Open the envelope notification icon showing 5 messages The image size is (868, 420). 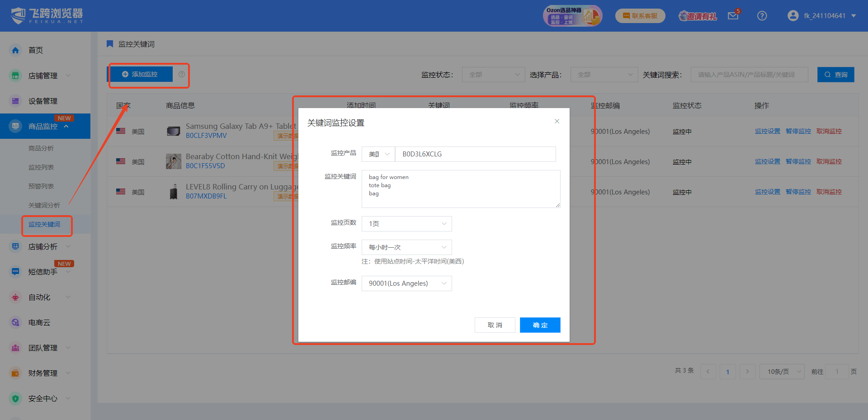733,15
